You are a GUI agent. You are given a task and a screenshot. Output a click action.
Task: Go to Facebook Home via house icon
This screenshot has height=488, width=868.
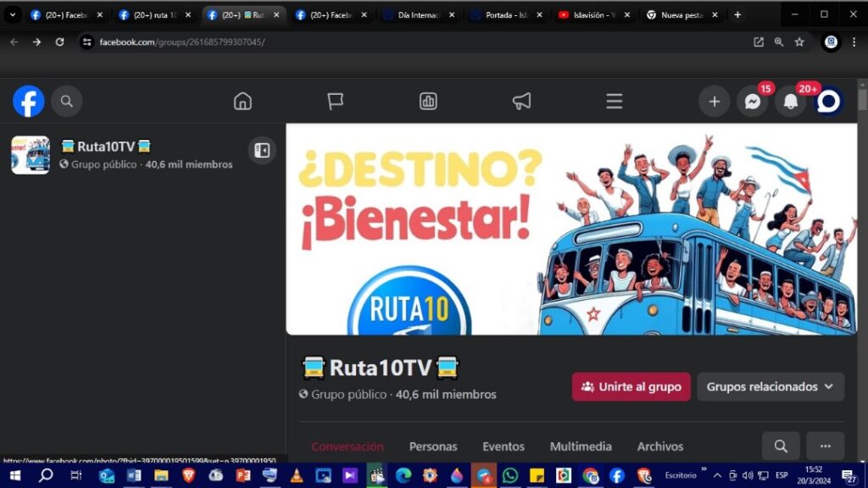coord(242,102)
